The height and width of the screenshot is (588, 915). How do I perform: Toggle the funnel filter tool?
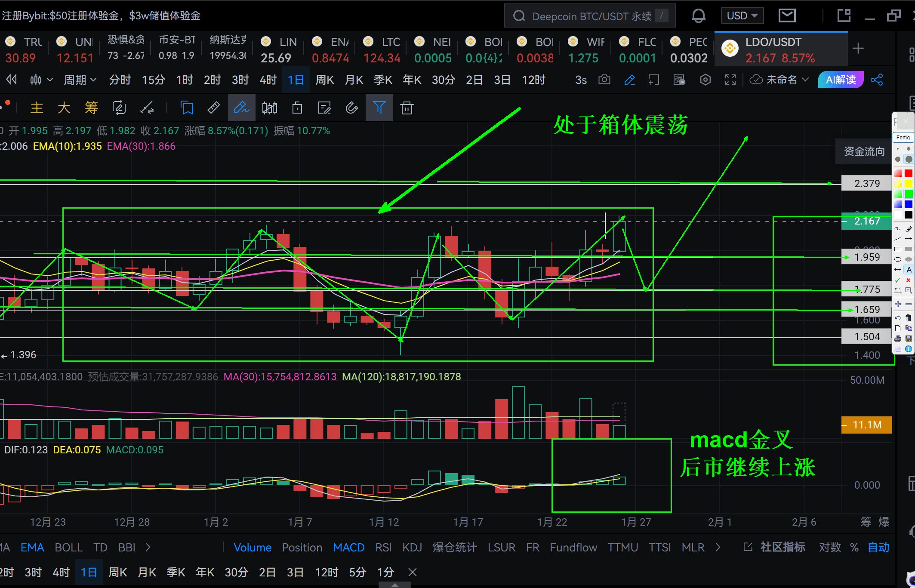pos(379,108)
